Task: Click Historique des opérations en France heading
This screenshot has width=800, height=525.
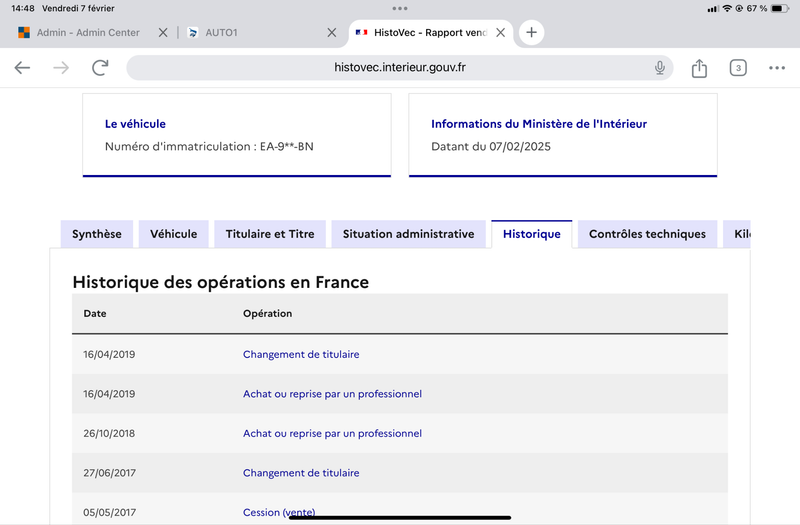Action: [220, 282]
